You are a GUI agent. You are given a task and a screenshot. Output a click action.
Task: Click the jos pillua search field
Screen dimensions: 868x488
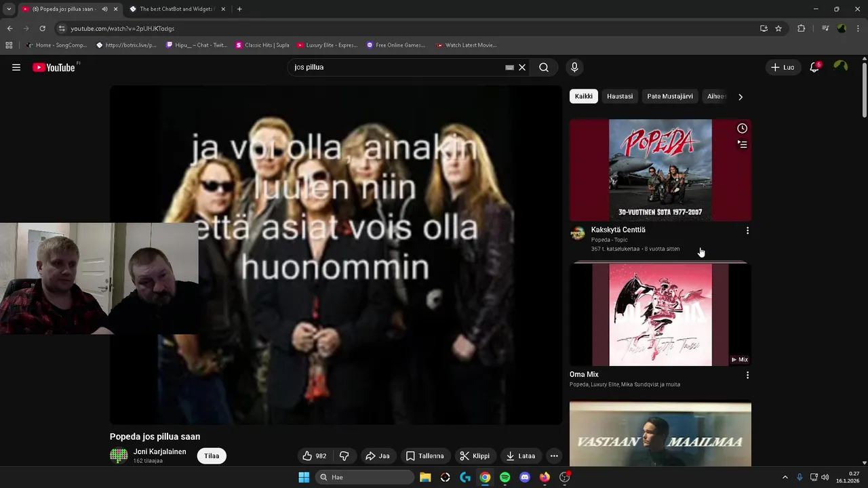(x=397, y=67)
